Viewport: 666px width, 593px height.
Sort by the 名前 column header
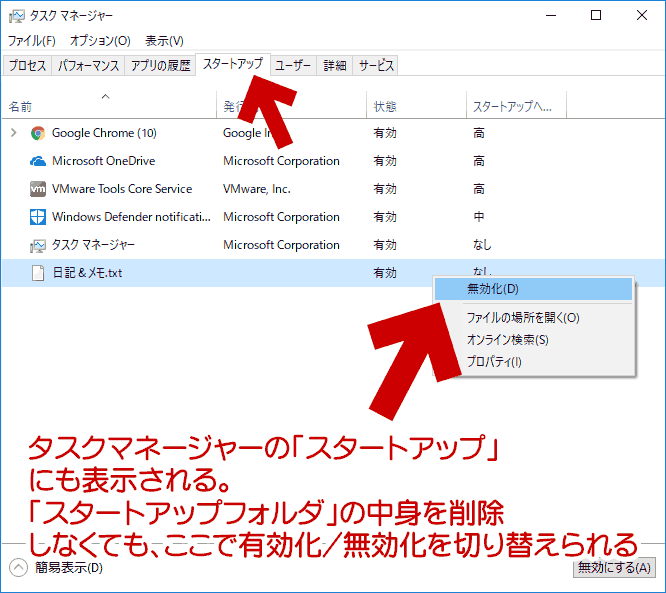[21, 106]
